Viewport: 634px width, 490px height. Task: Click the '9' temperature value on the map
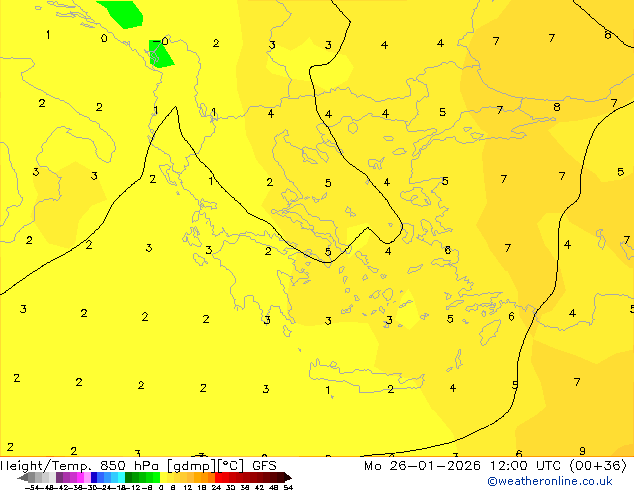(582, 451)
